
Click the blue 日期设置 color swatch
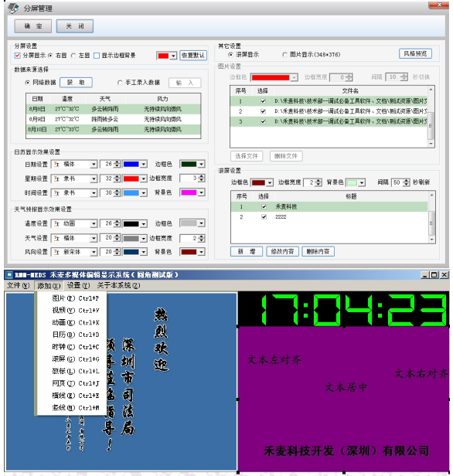[x=131, y=165]
